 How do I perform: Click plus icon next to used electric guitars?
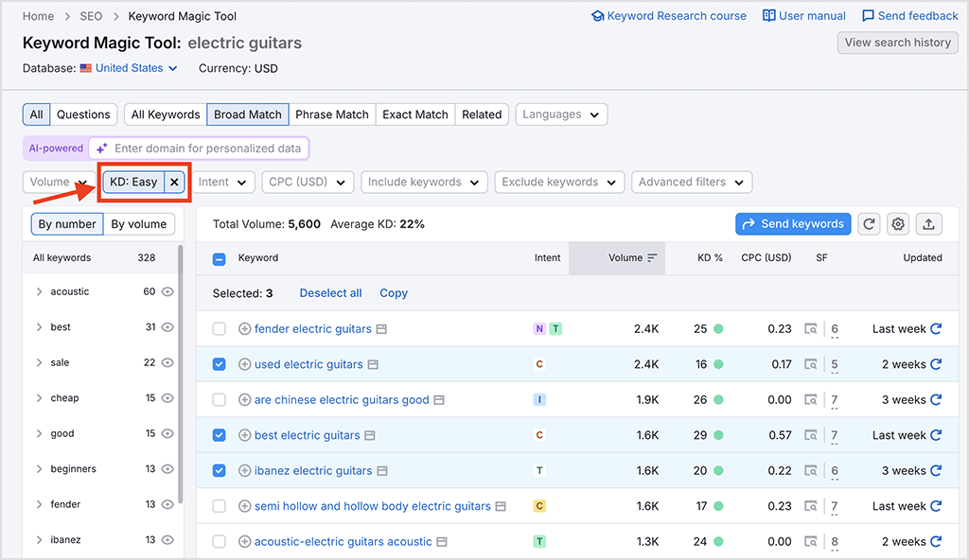pyautogui.click(x=245, y=364)
